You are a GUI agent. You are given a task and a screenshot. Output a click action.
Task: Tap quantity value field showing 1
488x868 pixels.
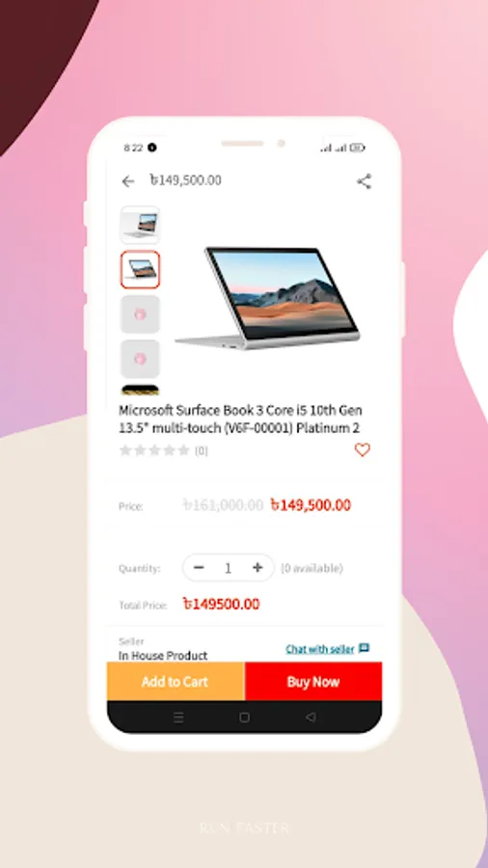(x=228, y=568)
